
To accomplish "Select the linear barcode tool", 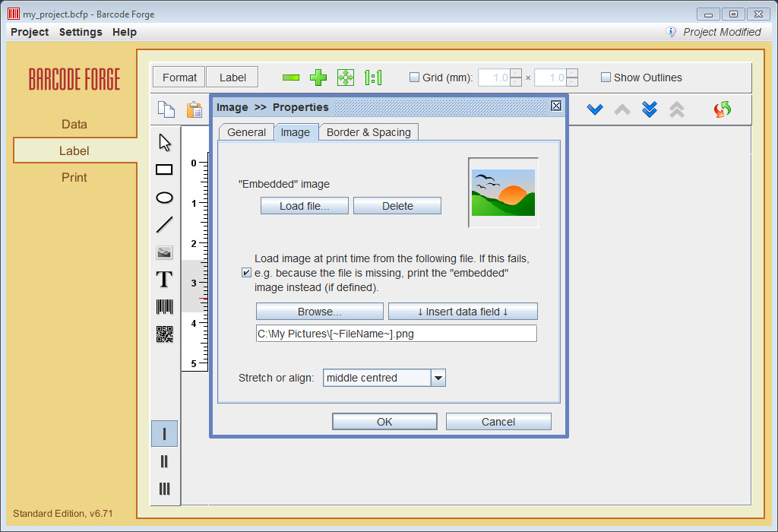I will (164, 307).
